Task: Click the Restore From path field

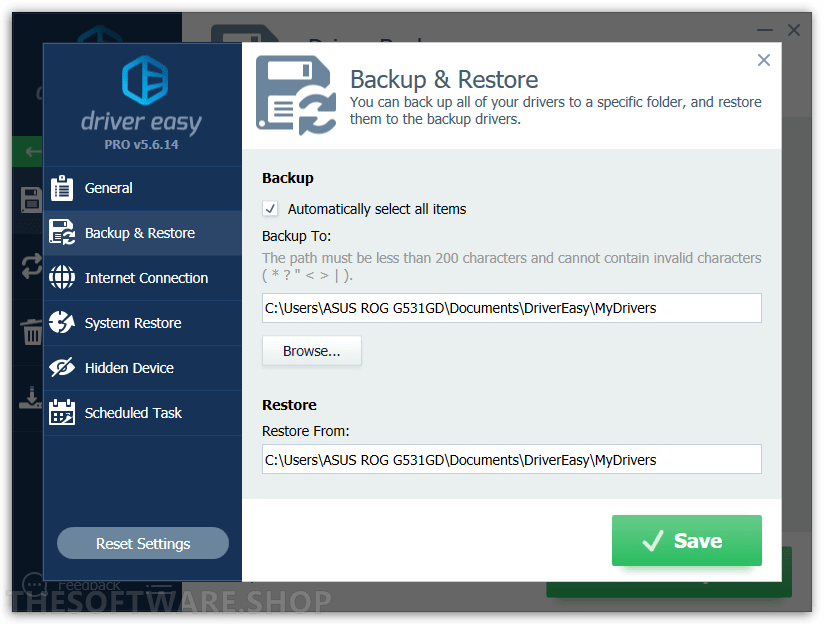Action: 511,459
